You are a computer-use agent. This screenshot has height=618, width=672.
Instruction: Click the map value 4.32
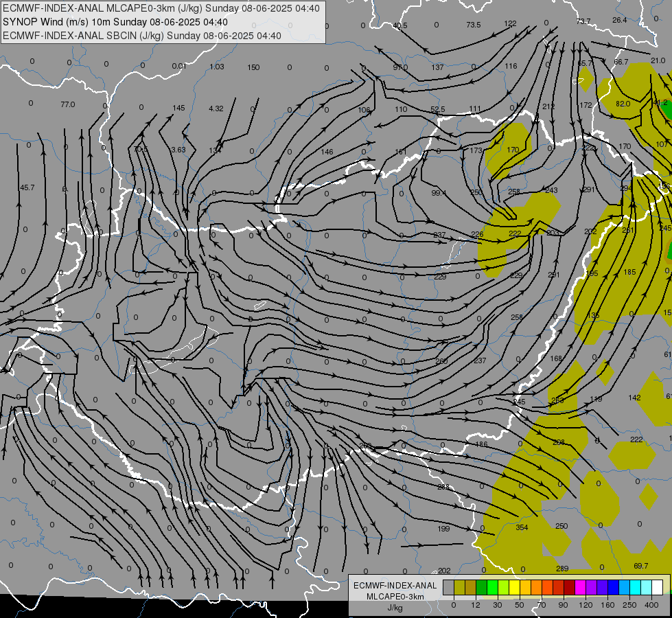pyautogui.click(x=216, y=108)
